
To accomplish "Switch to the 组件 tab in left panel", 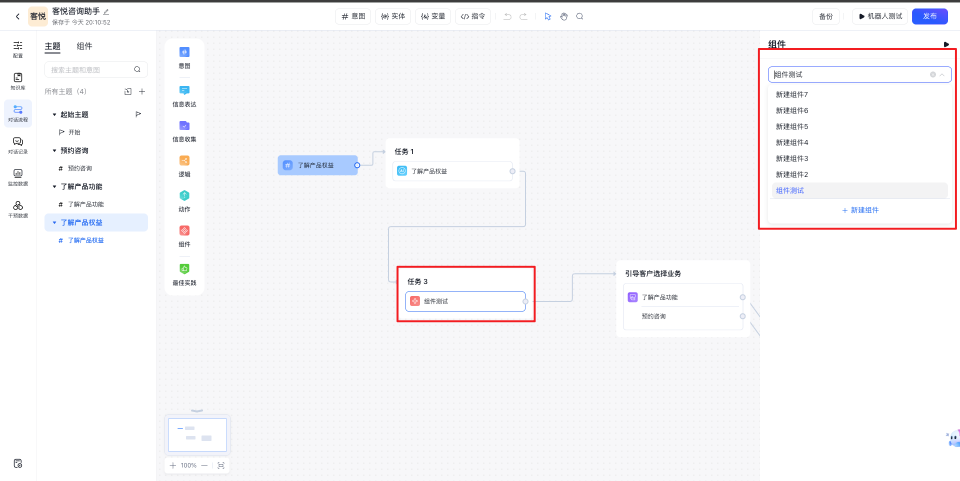I will pos(85,46).
